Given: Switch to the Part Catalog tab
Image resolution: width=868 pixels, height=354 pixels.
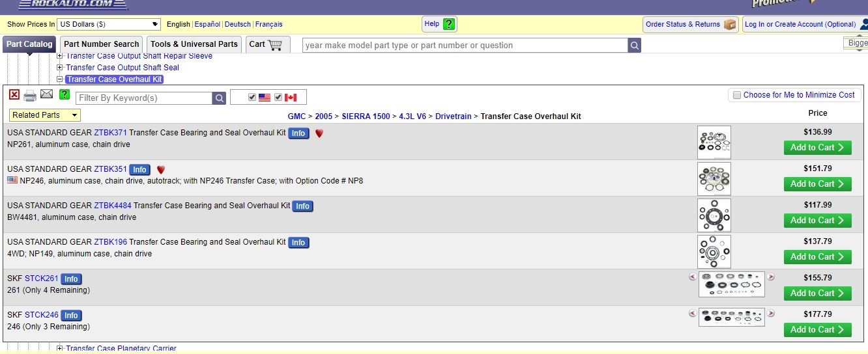Looking at the screenshot, I should pyautogui.click(x=29, y=44).
